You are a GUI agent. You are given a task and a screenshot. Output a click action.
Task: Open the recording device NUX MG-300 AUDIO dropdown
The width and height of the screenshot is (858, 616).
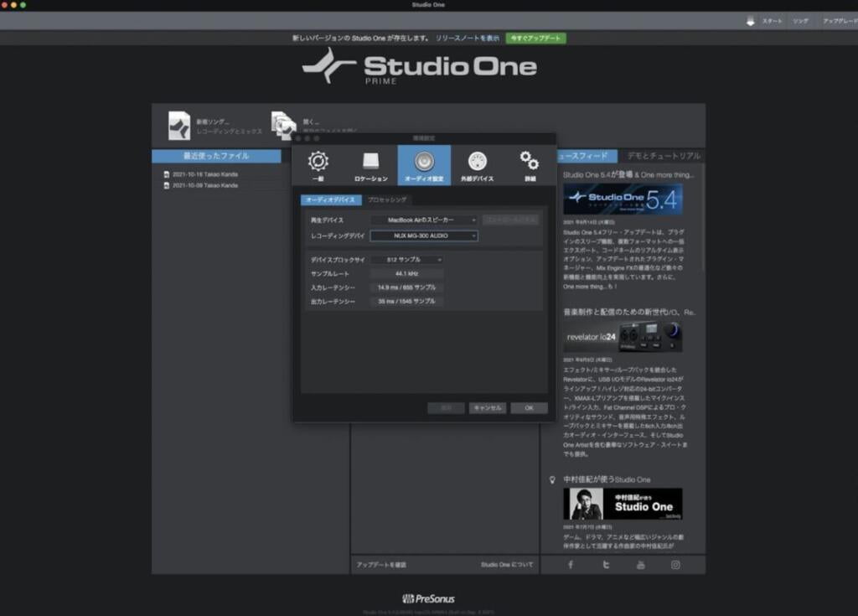(x=423, y=236)
